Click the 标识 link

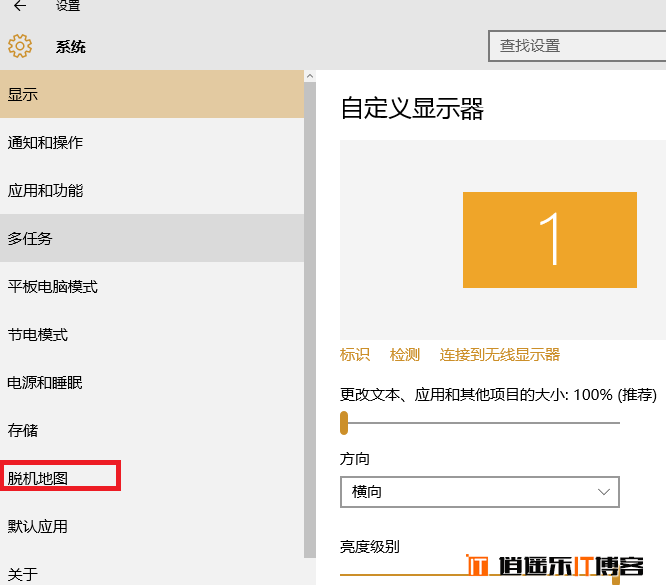coord(355,354)
